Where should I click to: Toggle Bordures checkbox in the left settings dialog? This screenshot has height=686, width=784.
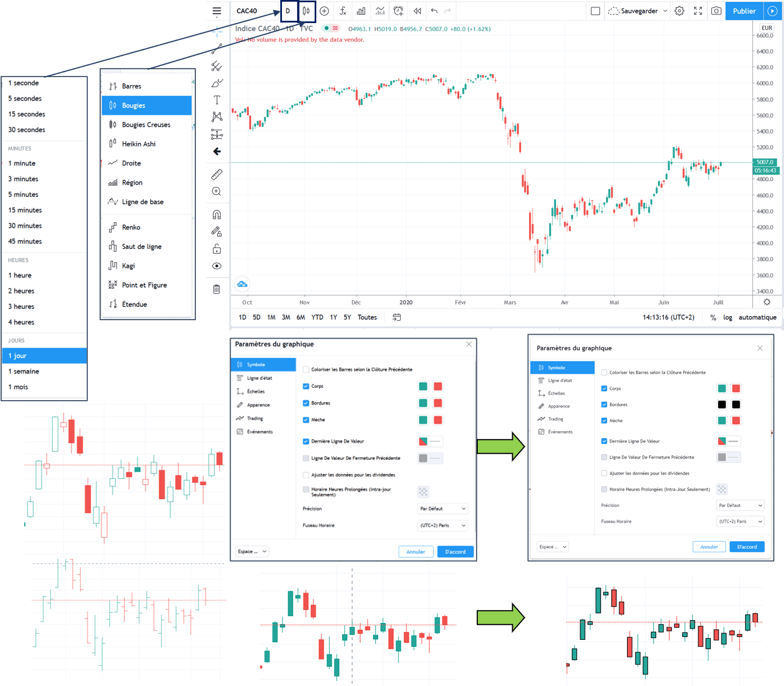[x=306, y=403]
